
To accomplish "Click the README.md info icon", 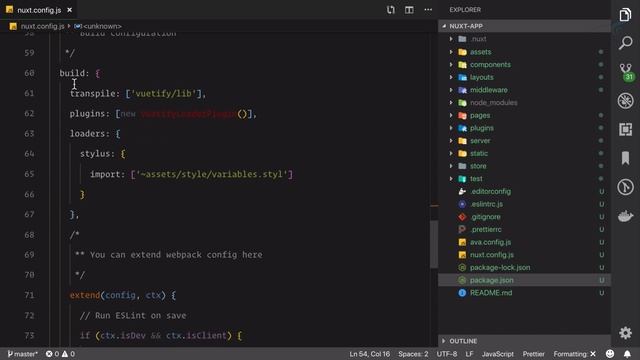I will [x=462, y=293].
